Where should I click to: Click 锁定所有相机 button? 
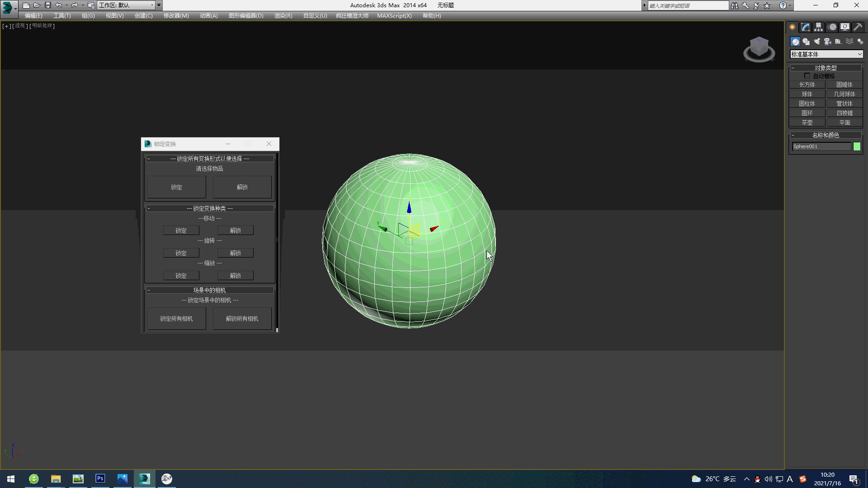(x=176, y=319)
